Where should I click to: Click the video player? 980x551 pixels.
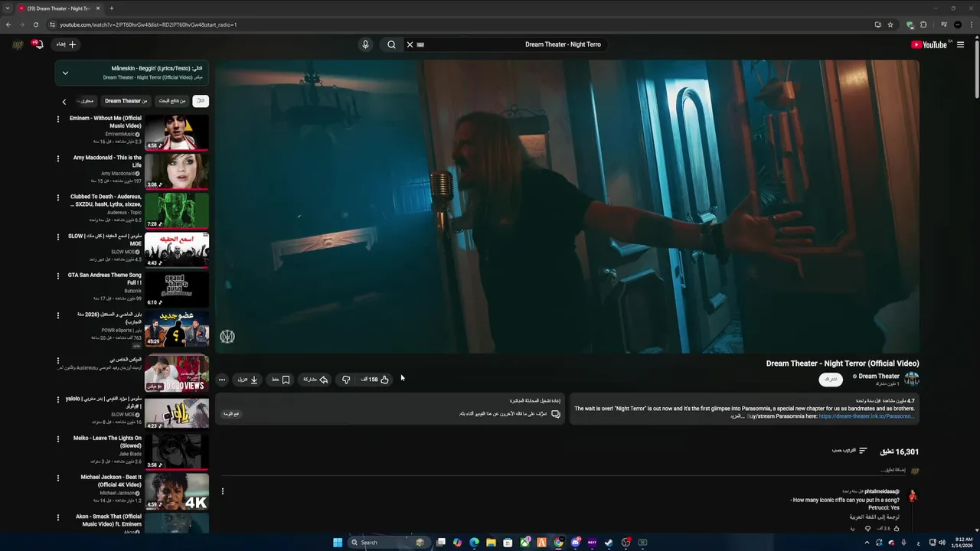tap(567, 207)
